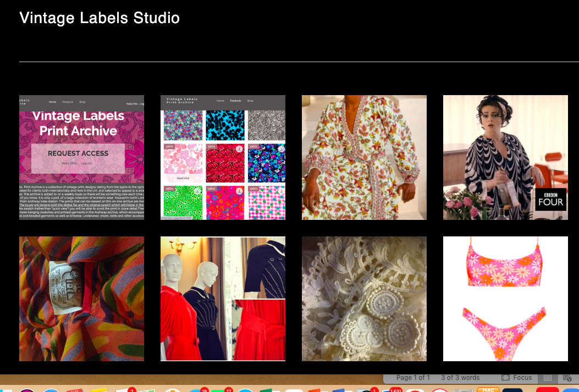Screen dimensions: 579x392
Task: Select the Print Archive Request Access screenshot image
Action: 81,158
